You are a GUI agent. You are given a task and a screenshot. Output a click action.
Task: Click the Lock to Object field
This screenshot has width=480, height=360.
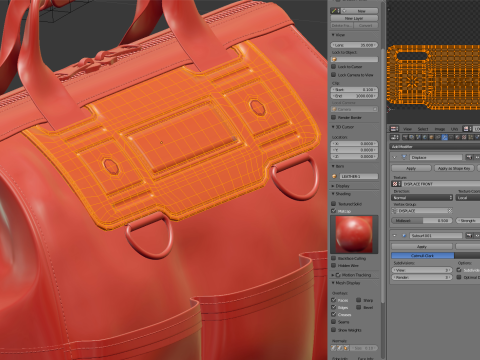[x=354, y=59]
